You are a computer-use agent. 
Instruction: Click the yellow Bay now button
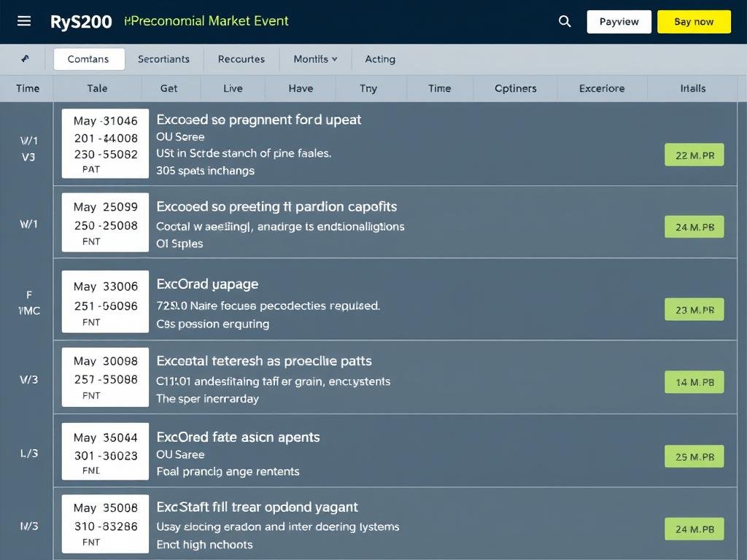pyautogui.click(x=694, y=21)
